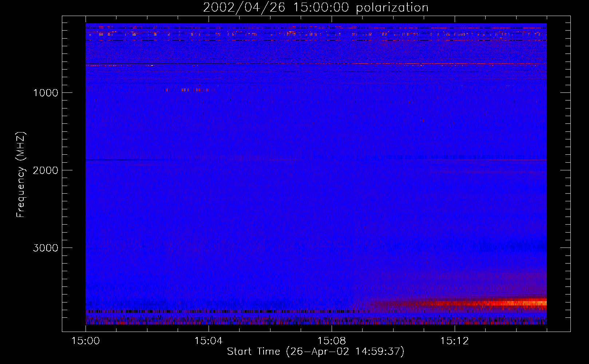
Task: Click the 1000 frequency tick label
Action: [46, 93]
